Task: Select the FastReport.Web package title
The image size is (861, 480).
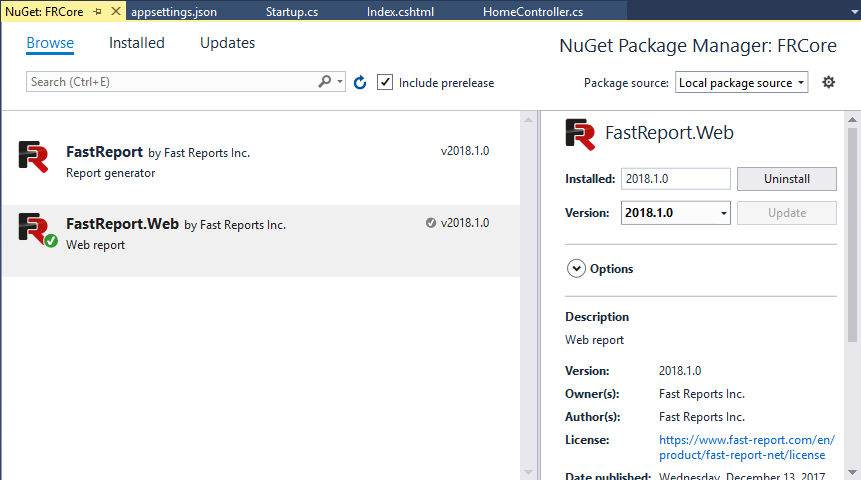Action: click(x=122, y=224)
